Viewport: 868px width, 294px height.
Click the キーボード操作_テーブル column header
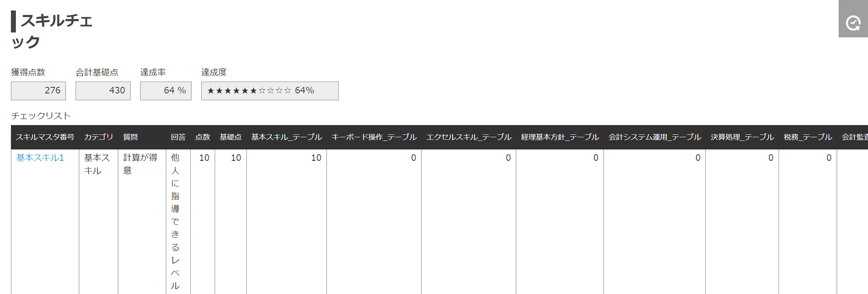click(x=374, y=137)
